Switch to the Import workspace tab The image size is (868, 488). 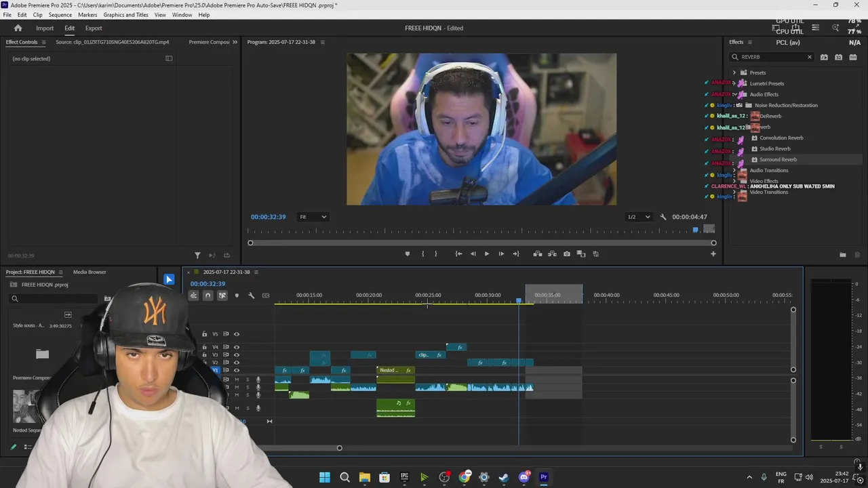pyautogui.click(x=45, y=28)
